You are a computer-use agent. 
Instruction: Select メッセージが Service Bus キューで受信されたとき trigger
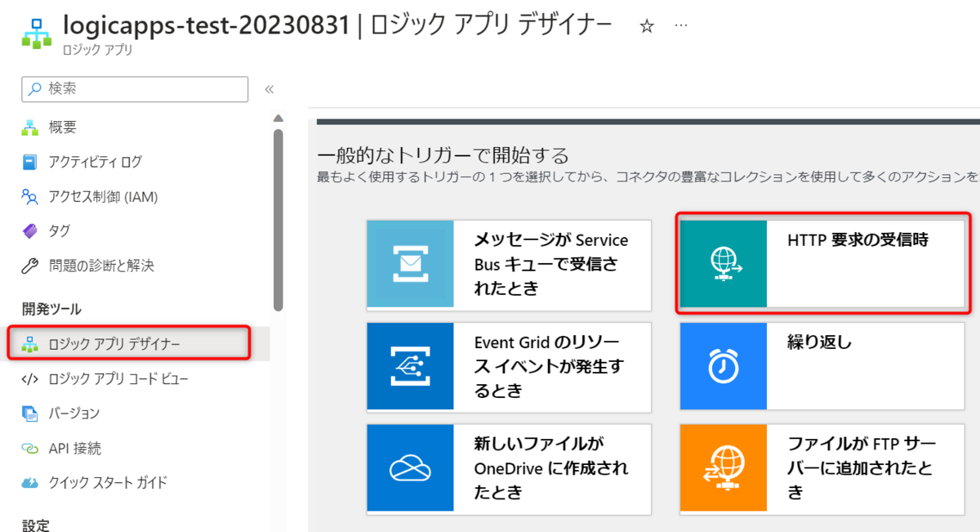tap(509, 265)
